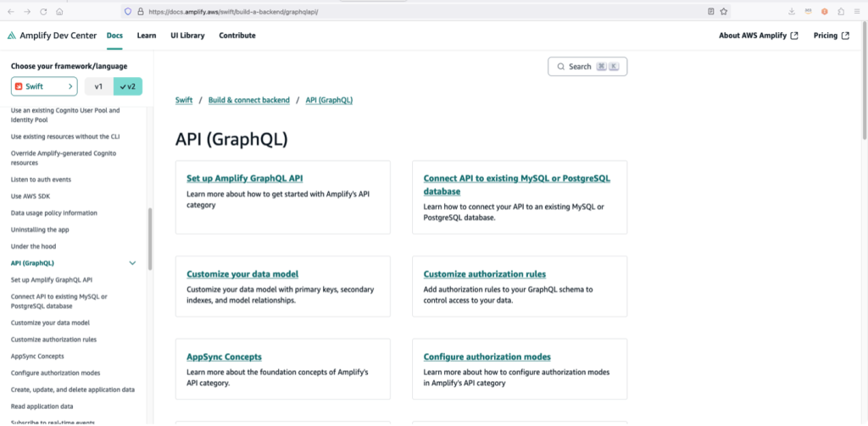Click the Amplify logo icon
The height and width of the screenshot is (426, 868).
pos(12,36)
